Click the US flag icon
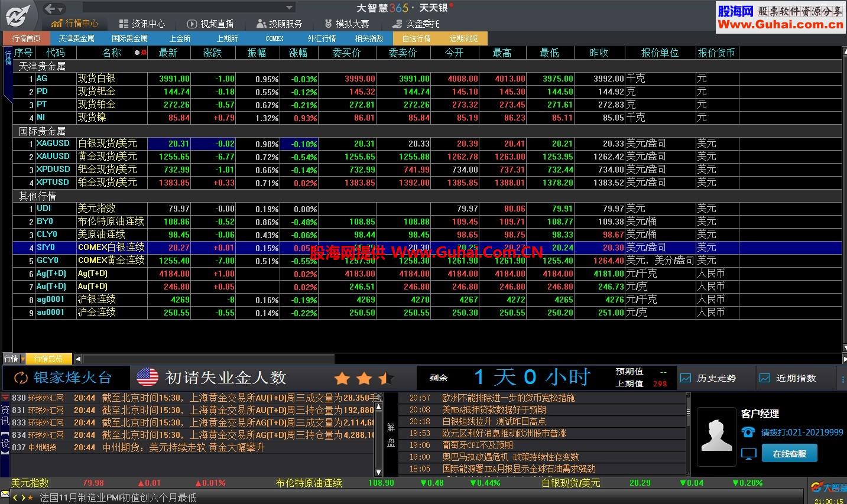The width and height of the screenshot is (847, 504). [x=147, y=378]
